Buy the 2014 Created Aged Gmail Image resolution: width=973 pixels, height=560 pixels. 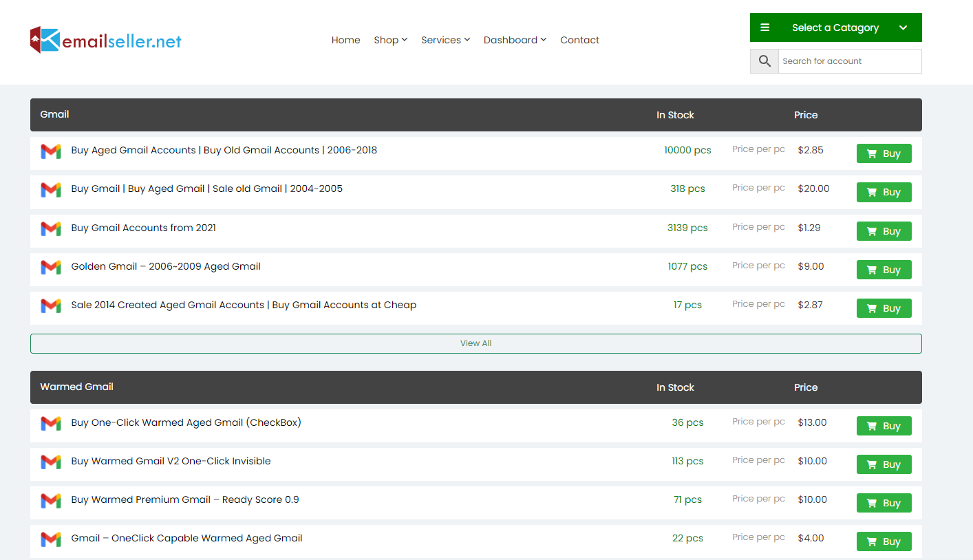[x=884, y=308]
